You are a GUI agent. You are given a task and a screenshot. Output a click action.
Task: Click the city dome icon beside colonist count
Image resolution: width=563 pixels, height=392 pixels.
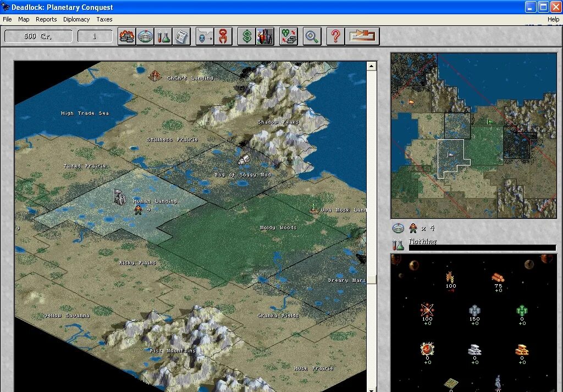pos(398,228)
